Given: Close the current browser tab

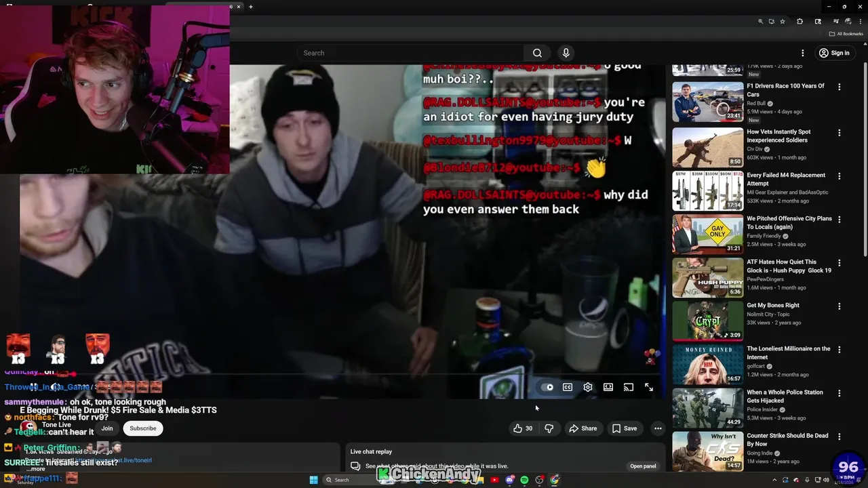Looking at the screenshot, I should tap(239, 7).
